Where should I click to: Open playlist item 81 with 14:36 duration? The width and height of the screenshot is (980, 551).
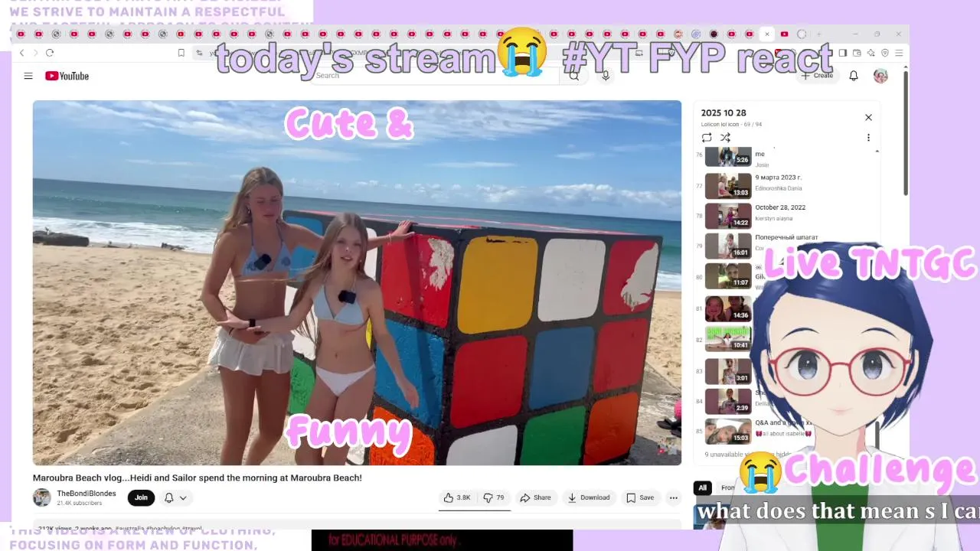(x=727, y=308)
